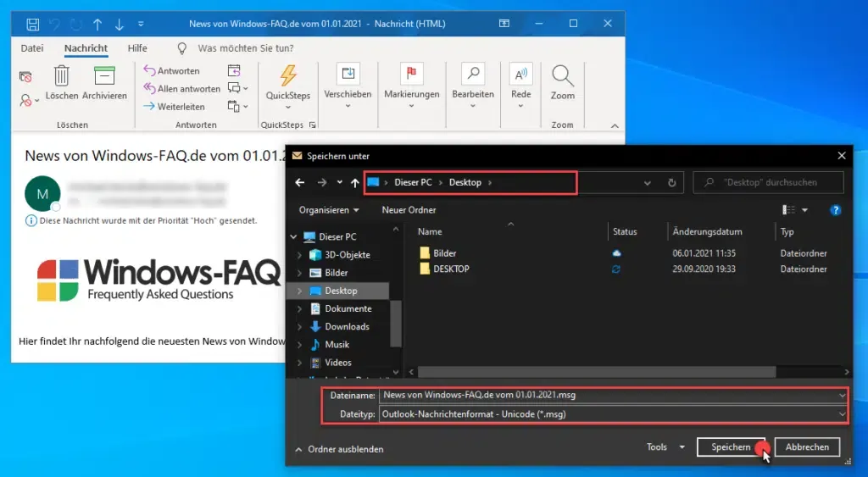Open the Rede read-aloud menu

(521, 86)
